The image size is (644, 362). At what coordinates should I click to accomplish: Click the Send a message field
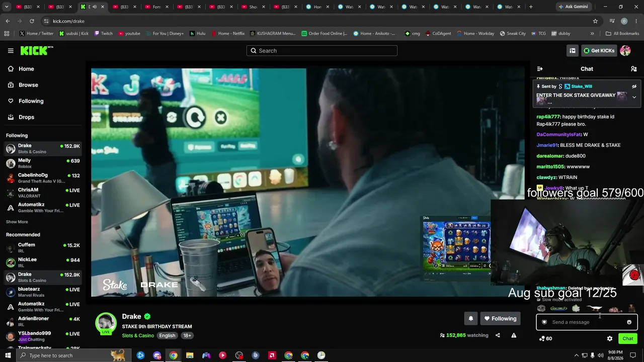coord(587,322)
